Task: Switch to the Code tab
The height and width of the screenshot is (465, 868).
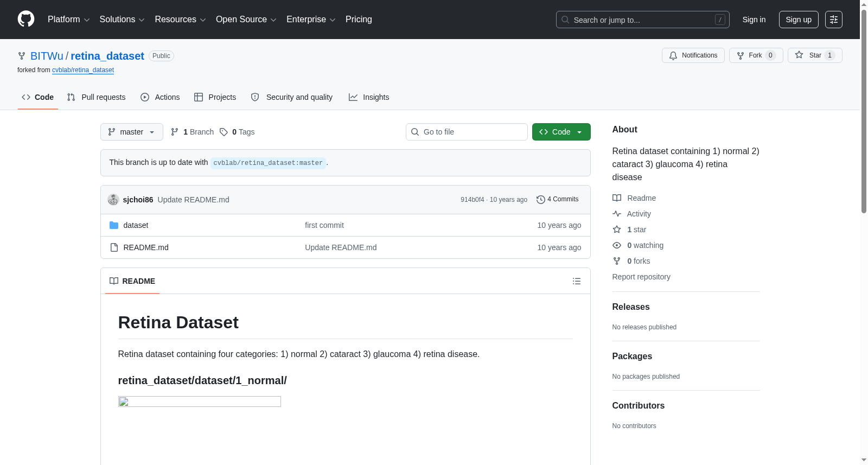Action: (38, 97)
